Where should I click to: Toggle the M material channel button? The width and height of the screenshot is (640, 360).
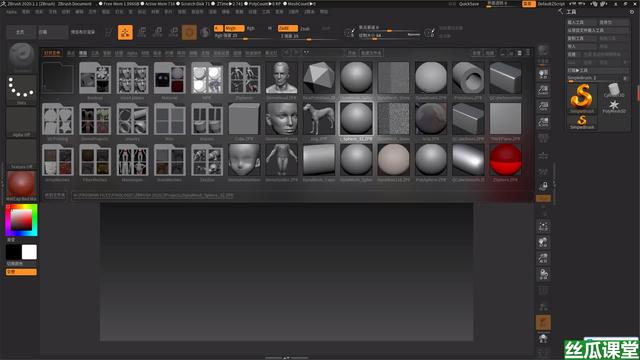270,29
